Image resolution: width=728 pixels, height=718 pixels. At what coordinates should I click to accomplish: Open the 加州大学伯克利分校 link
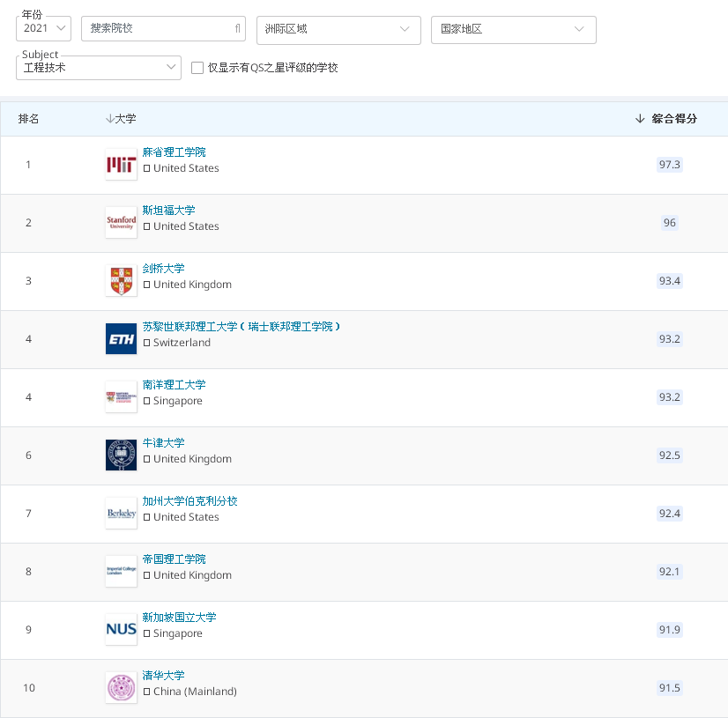189,500
